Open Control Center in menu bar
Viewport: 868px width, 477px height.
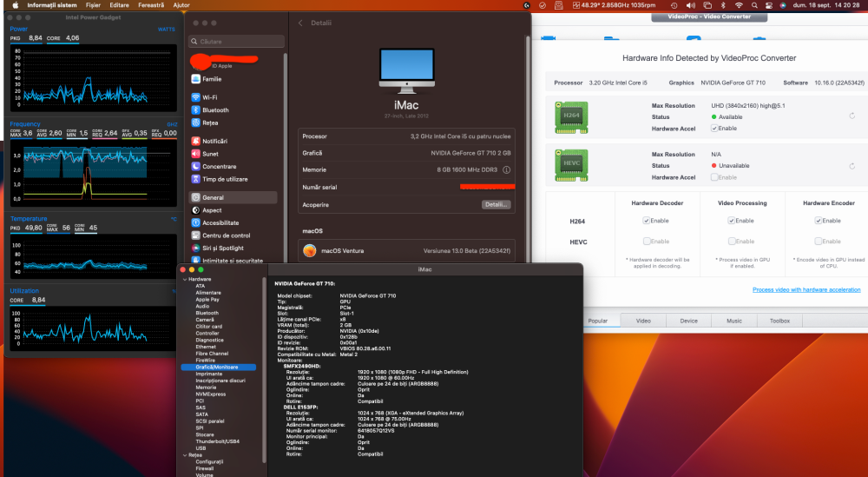point(768,5)
